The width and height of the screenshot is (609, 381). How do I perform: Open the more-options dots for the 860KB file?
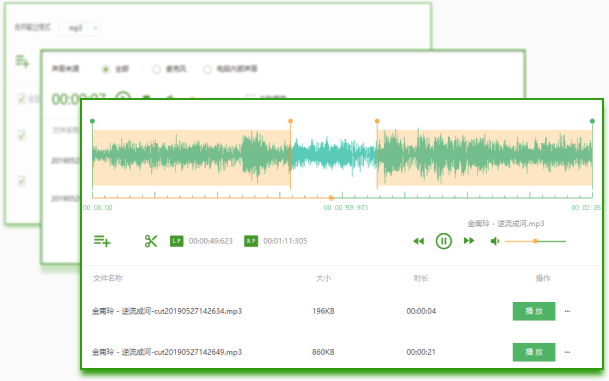pyautogui.click(x=567, y=352)
